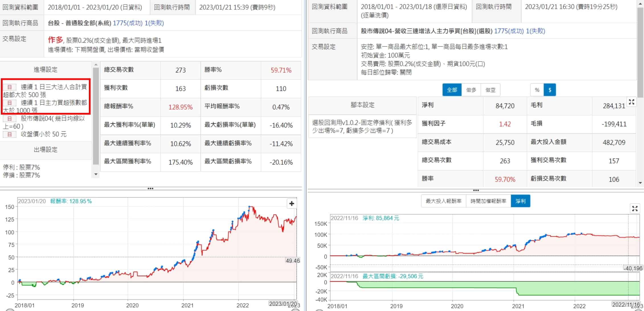Screen dimensions: 644x311
Task: Switch chart to 時間加權報酬率 tab
Action: pos(488,201)
